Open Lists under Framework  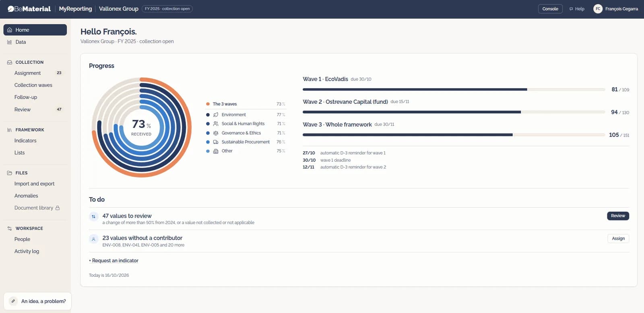(35, 153)
